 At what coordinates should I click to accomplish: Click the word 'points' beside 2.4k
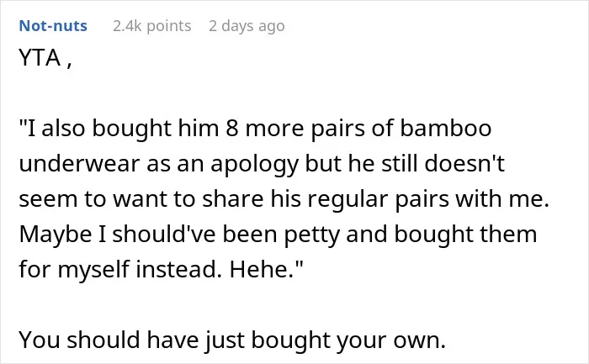coord(168,27)
